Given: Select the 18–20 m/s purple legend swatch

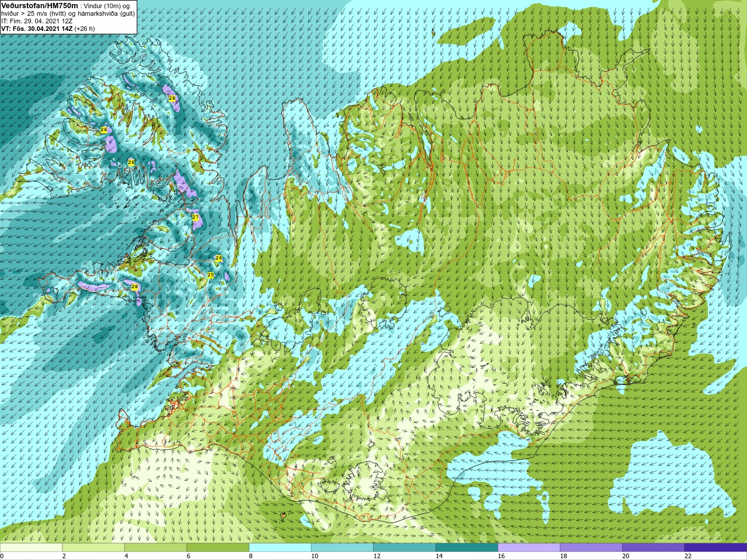Looking at the screenshot, I should pos(591,548).
